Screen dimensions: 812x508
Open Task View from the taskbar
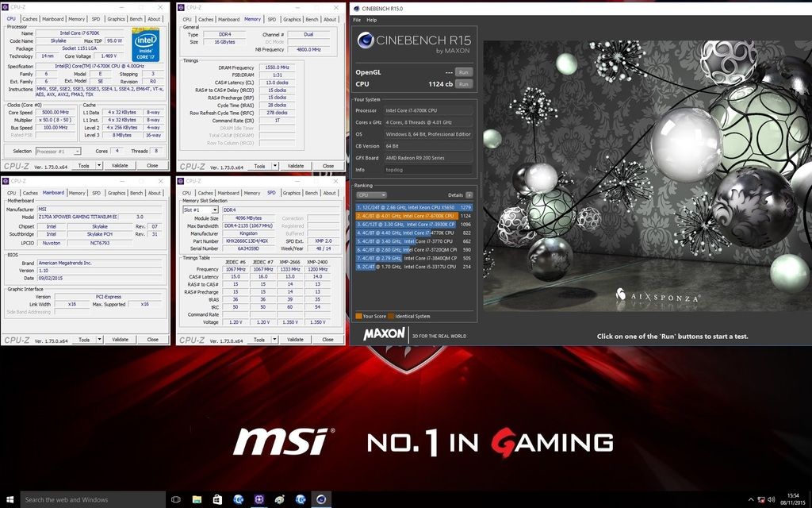(175, 499)
